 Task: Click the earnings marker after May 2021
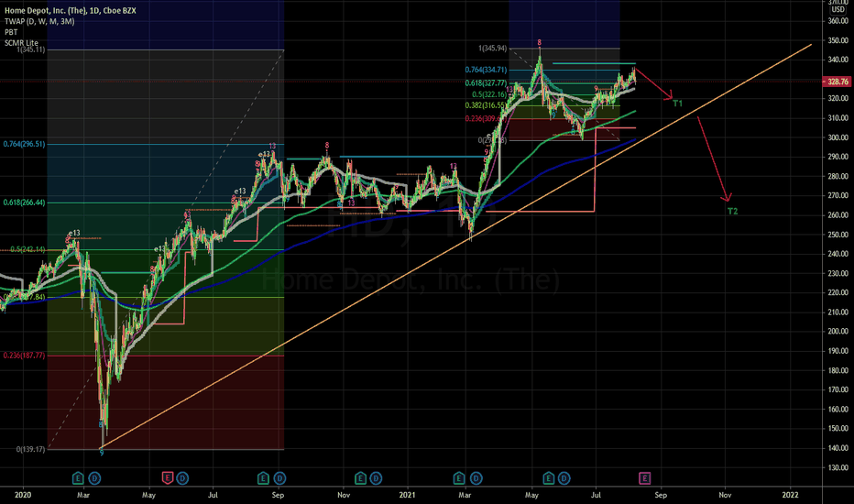[x=549, y=478]
